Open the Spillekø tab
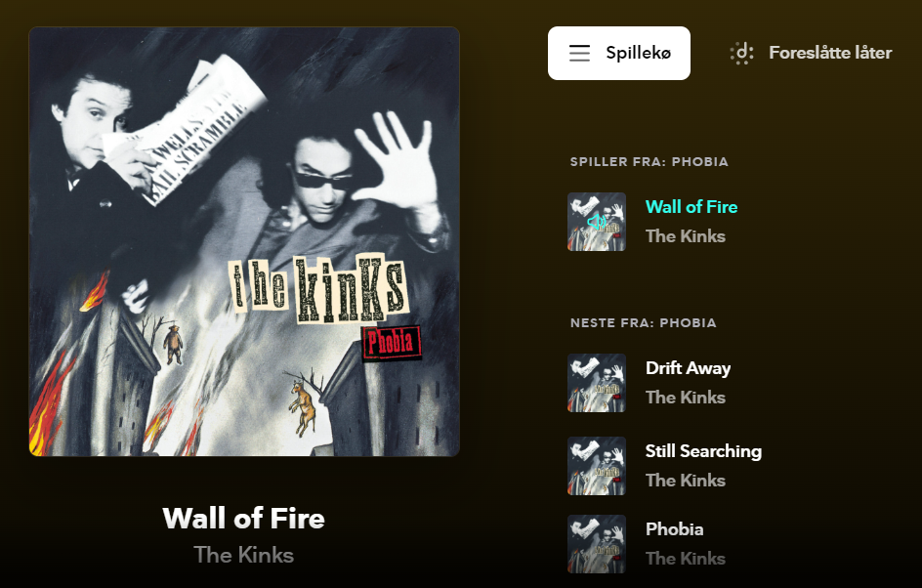Image resolution: width=922 pixels, height=588 pixels. 618,53
